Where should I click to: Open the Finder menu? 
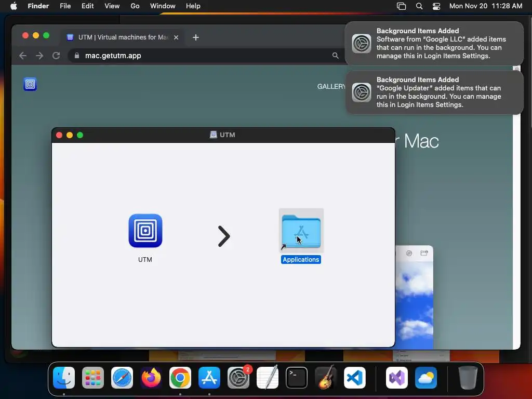(x=38, y=6)
